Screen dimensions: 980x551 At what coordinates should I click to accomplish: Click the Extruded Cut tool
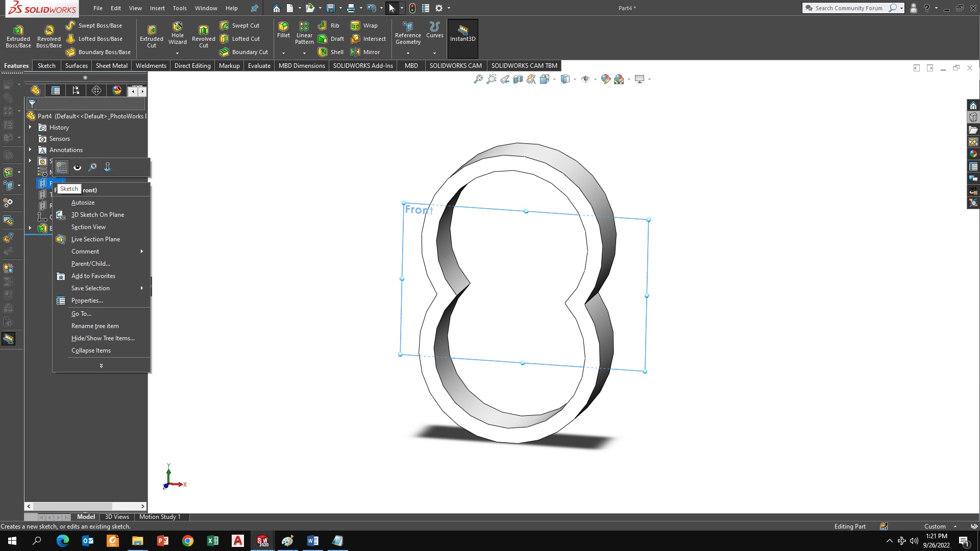[x=152, y=36]
